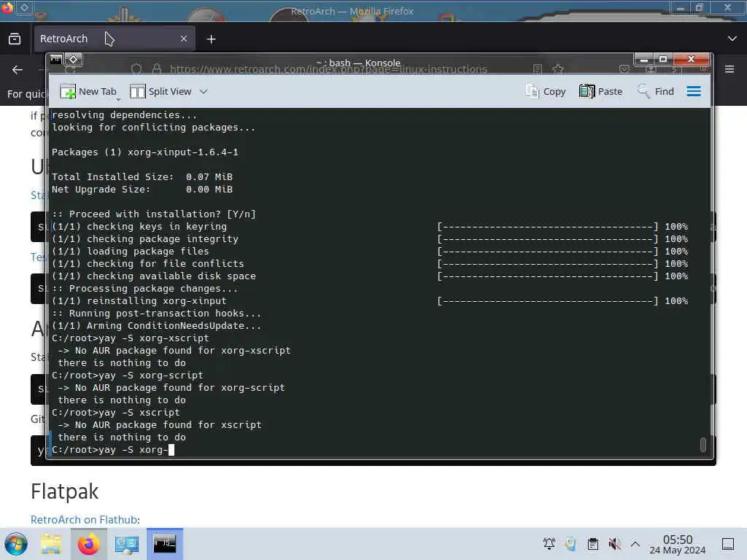The image size is (747, 560).
Task: Bookmark page with star icon in Firefox
Action: click(x=558, y=69)
